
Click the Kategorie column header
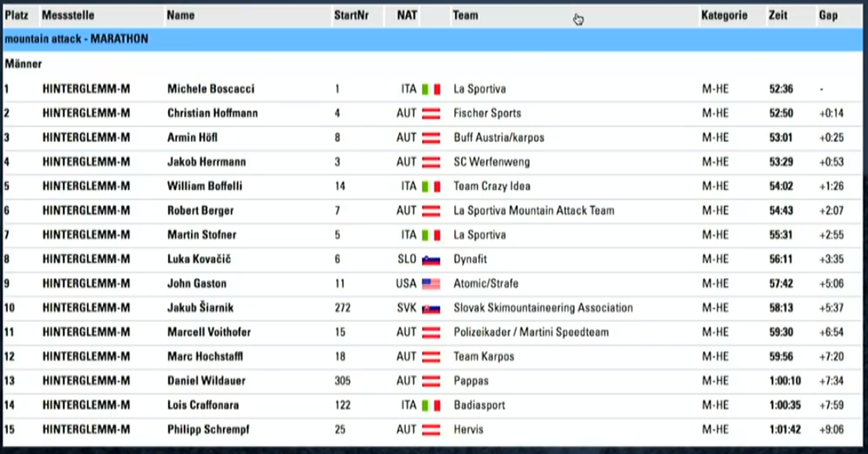coord(724,16)
